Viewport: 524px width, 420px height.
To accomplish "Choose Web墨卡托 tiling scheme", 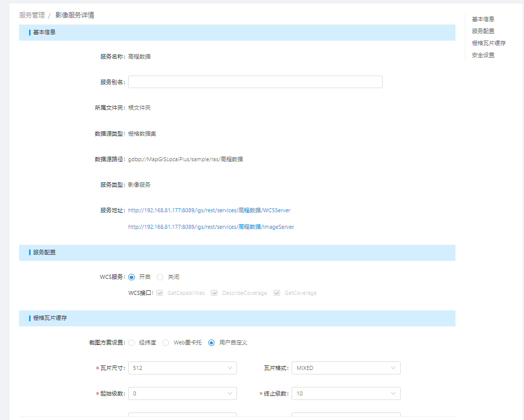I will pyautogui.click(x=166, y=343).
